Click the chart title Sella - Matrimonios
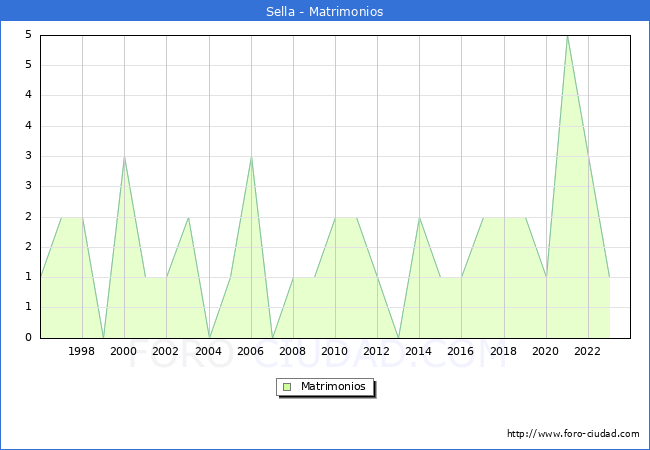The height and width of the screenshot is (450, 650). click(x=325, y=12)
